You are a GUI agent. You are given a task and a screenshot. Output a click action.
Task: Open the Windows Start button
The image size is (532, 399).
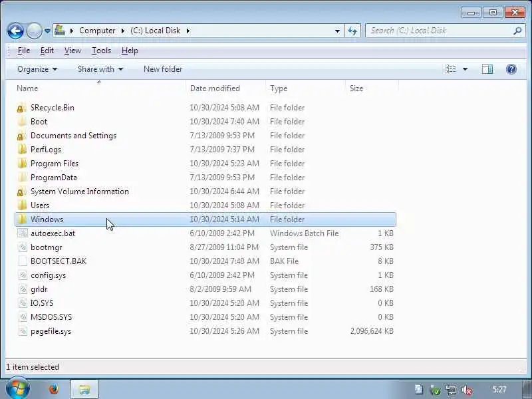tap(18, 388)
